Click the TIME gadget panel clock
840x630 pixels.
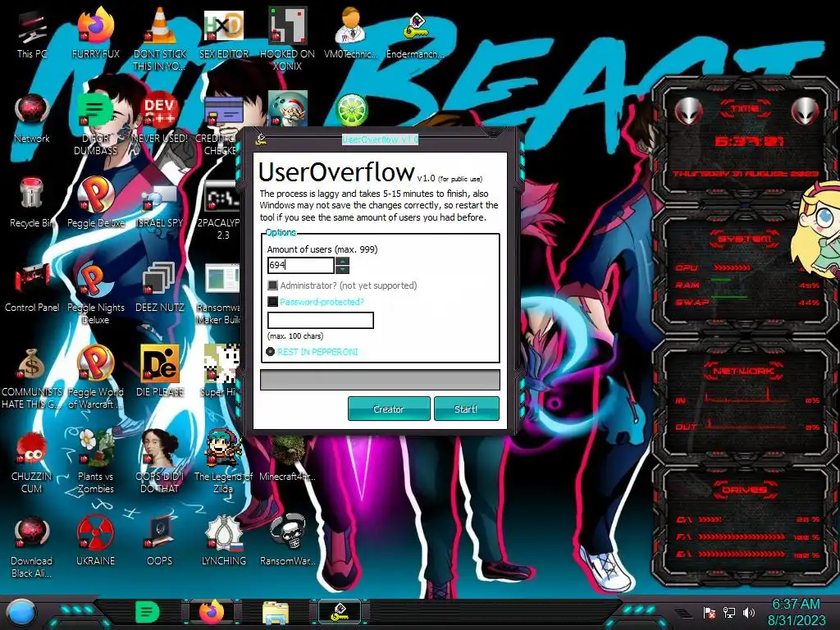[x=749, y=141]
